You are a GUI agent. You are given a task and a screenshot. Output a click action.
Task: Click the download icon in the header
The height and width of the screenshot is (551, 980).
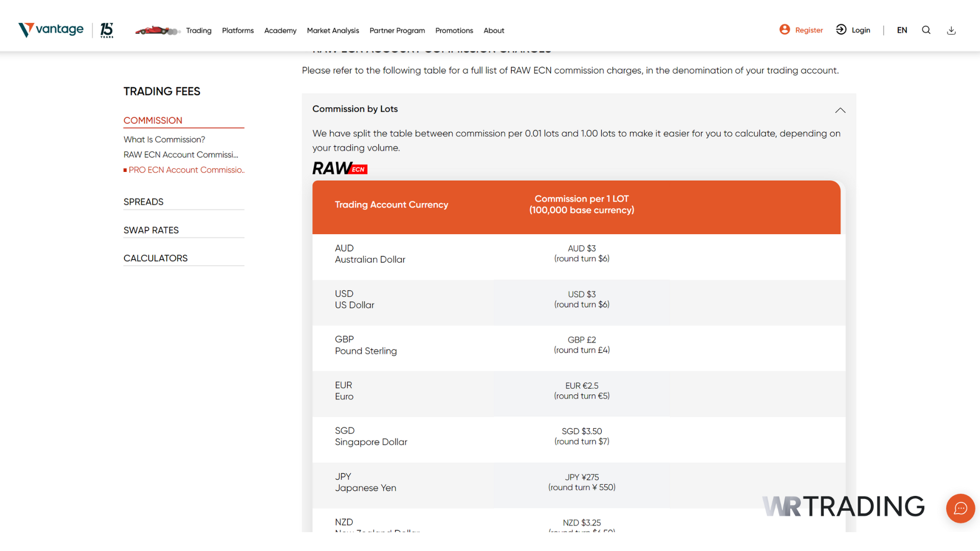951,30
